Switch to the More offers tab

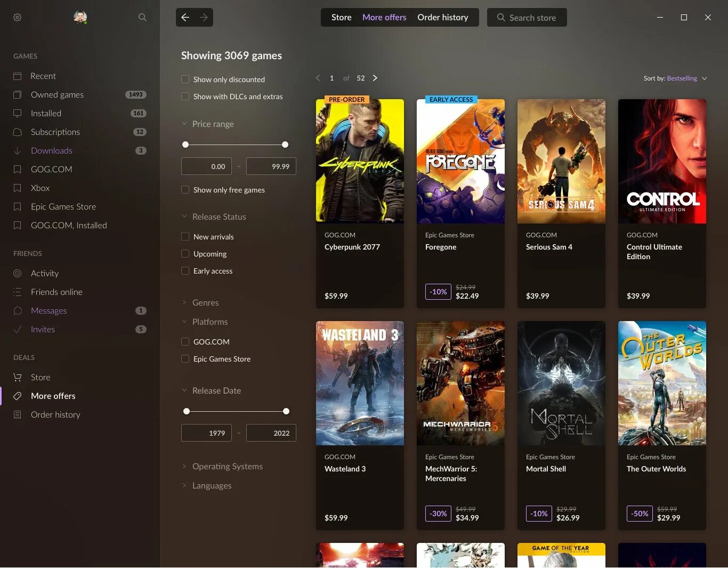pyautogui.click(x=384, y=18)
